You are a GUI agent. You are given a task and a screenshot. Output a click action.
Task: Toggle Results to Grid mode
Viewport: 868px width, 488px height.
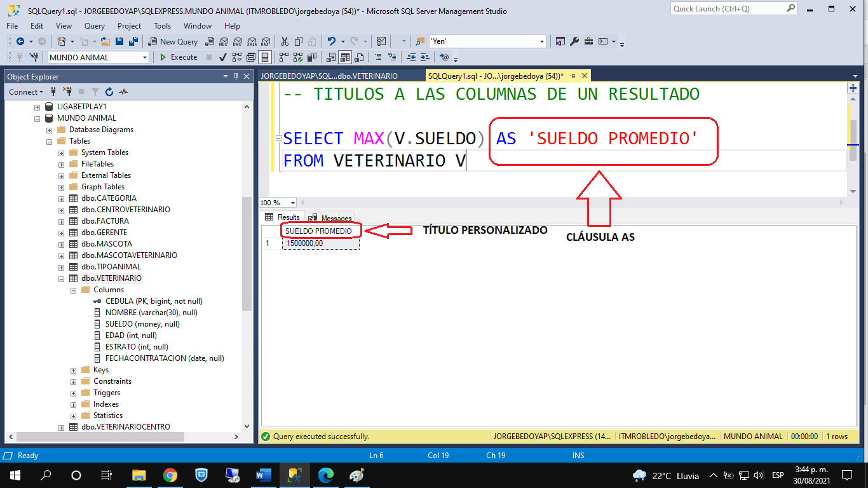[345, 57]
